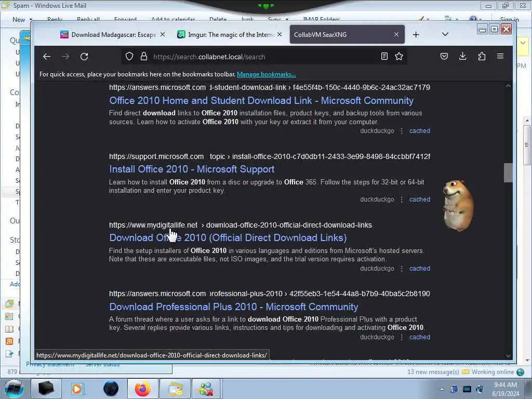
Task: Close the Imgur tab
Action: pyautogui.click(x=279, y=34)
